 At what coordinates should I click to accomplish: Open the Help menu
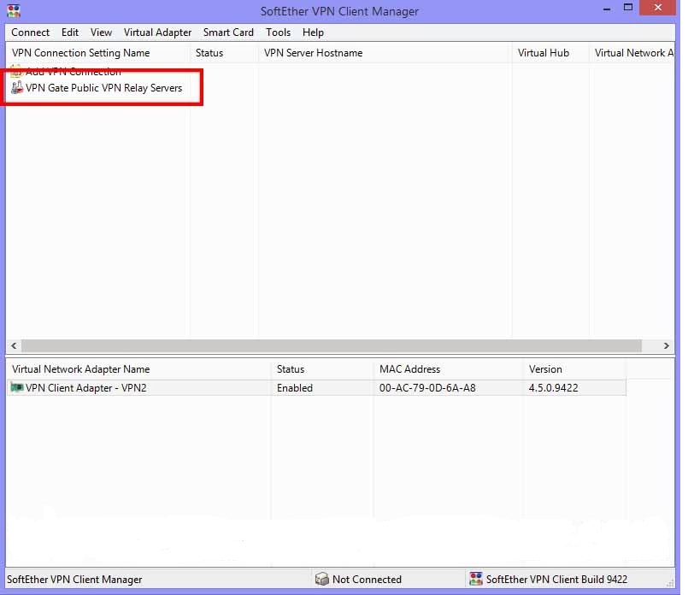pyautogui.click(x=313, y=32)
